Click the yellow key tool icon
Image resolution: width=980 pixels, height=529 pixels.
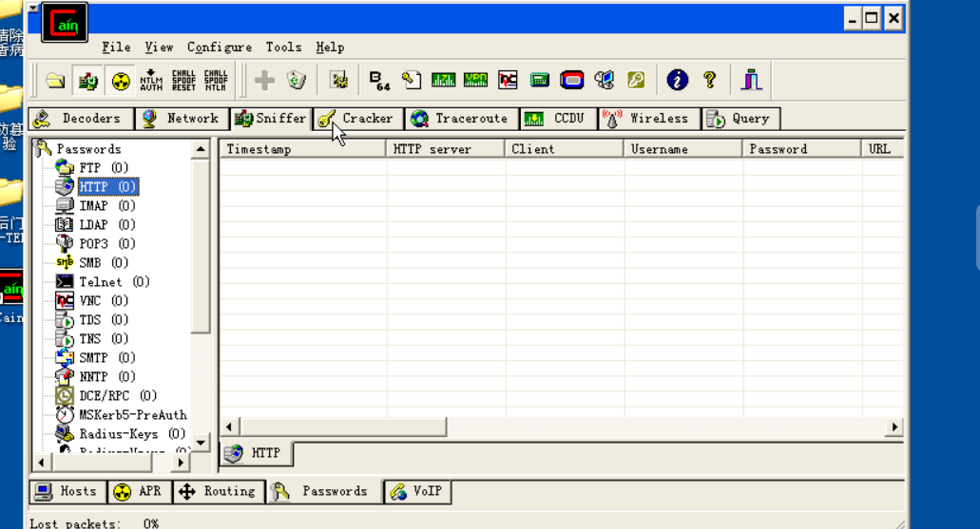[636, 80]
